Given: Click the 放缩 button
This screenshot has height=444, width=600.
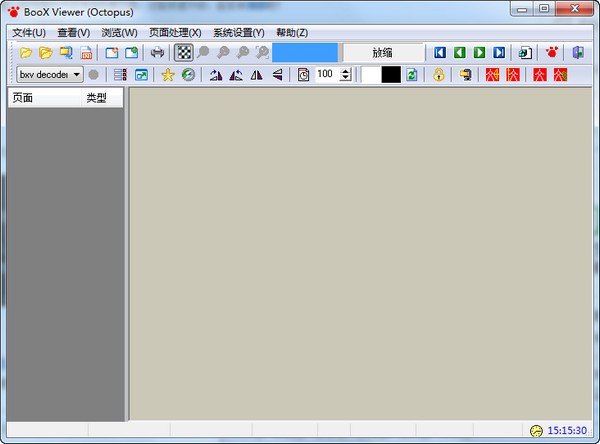Looking at the screenshot, I should coord(383,52).
